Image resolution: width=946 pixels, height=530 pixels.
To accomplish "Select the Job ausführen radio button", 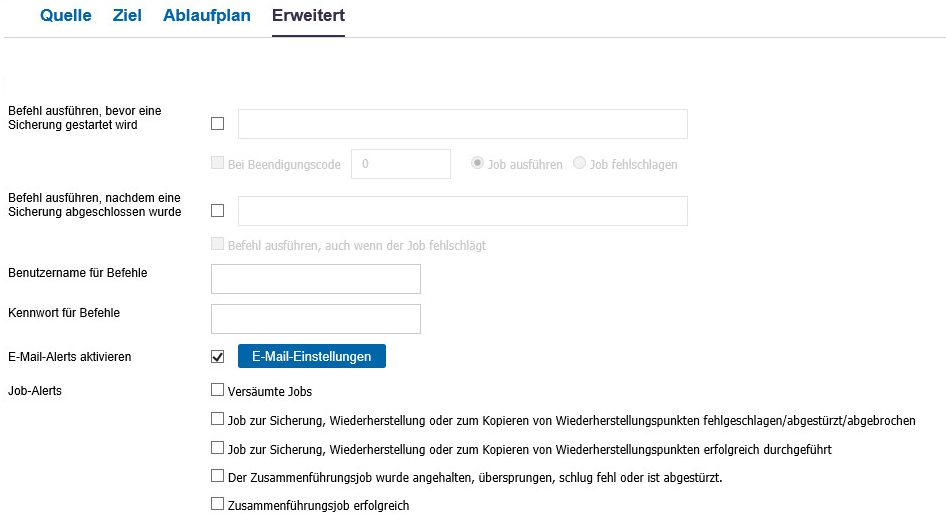I will pyautogui.click(x=477, y=163).
